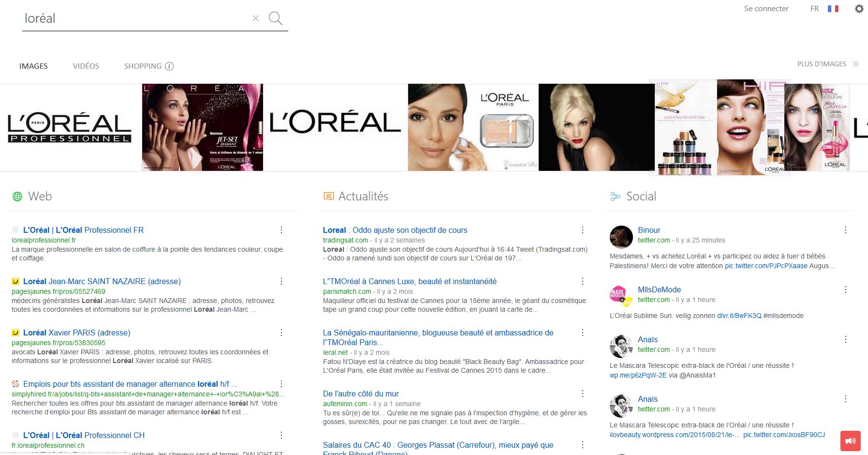Click the French flag language icon
Image resolution: width=868 pixels, height=455 pixels.
coord(833,9)
